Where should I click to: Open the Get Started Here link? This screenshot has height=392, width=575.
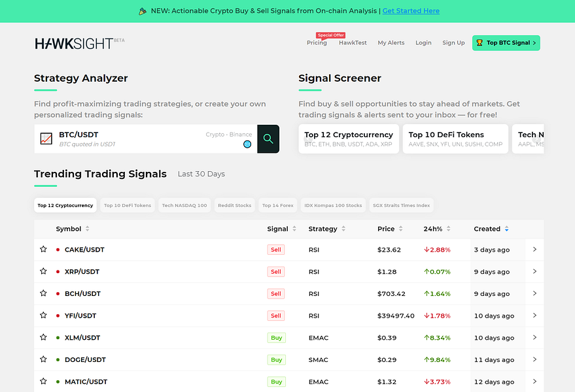(411, 11)
